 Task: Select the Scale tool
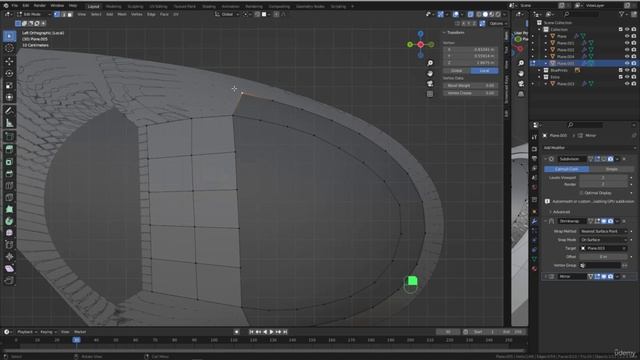point(9,85)
